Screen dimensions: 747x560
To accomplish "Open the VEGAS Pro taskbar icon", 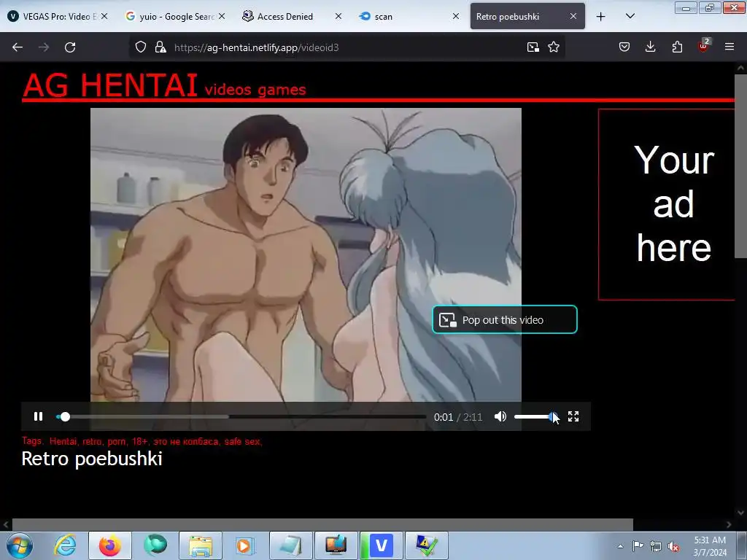I will click(382, 545).
